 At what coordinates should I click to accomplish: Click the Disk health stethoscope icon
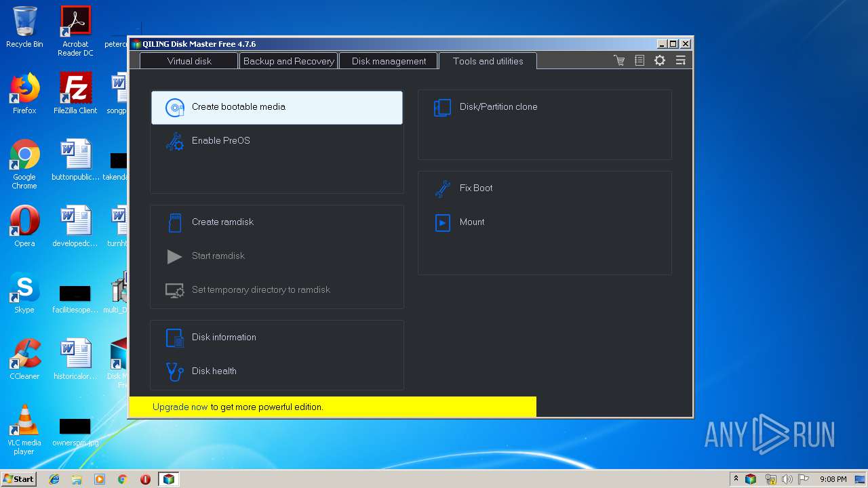[x=175, y=371]
